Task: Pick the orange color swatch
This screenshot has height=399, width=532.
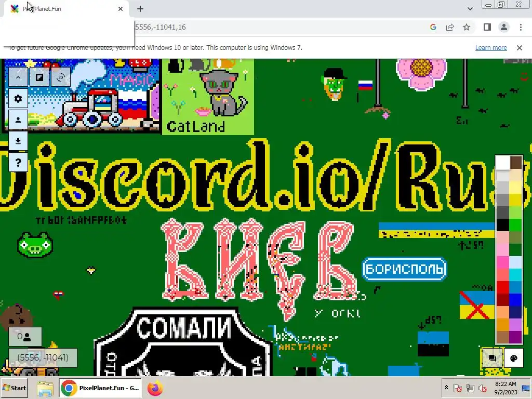Action: pos(503,325)
